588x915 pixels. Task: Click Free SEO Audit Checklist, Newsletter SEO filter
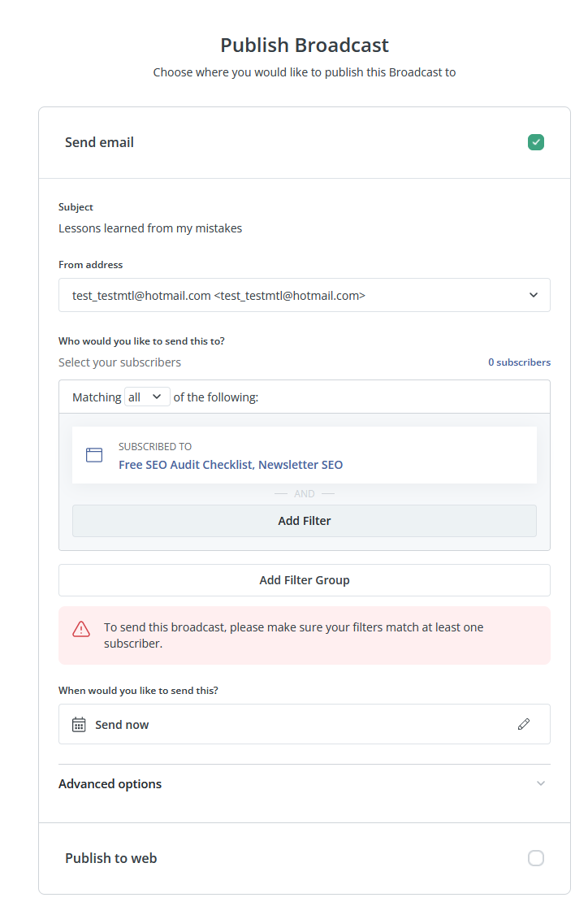point(231,465)
